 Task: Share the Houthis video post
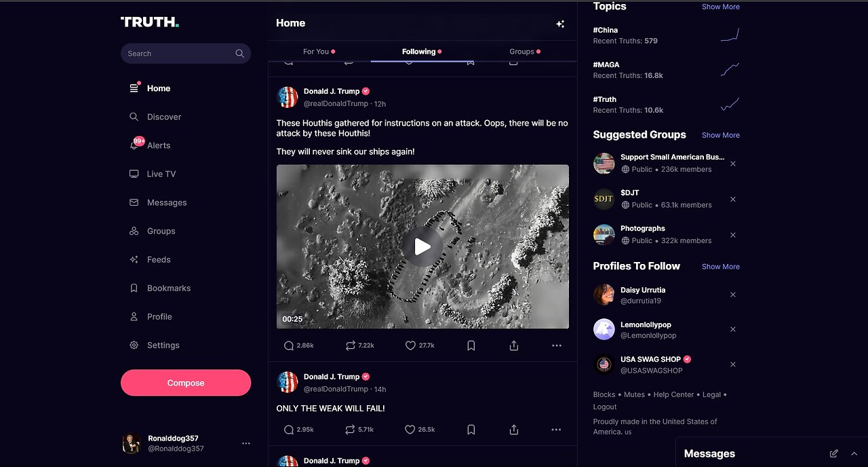point(514,345)
